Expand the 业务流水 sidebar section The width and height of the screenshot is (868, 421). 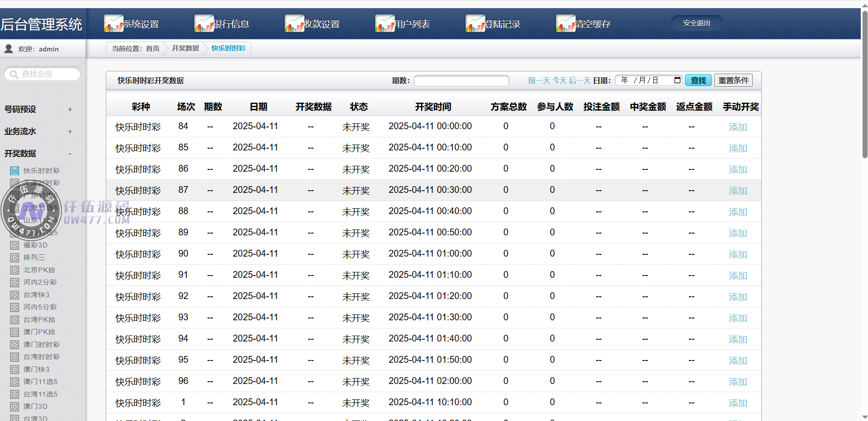pos(70,131)
